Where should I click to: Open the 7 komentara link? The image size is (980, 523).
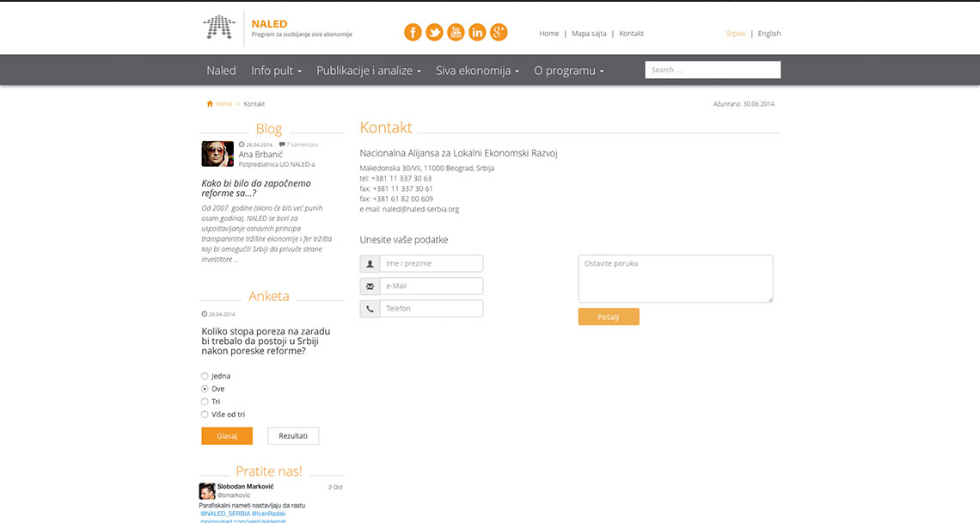302,145
